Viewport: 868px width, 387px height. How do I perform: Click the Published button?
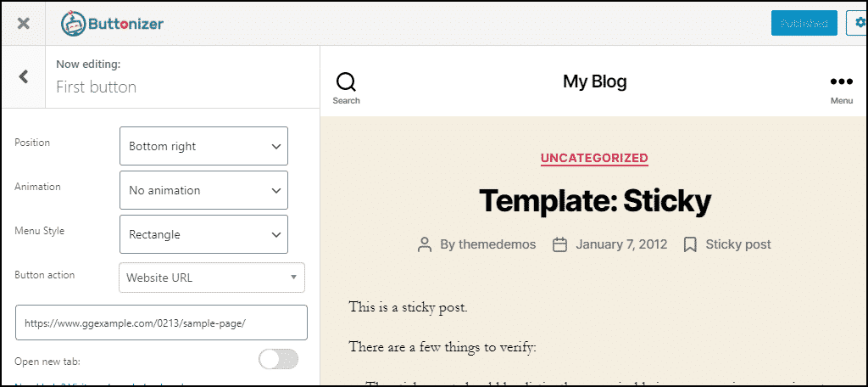click(x=804, y=23)
